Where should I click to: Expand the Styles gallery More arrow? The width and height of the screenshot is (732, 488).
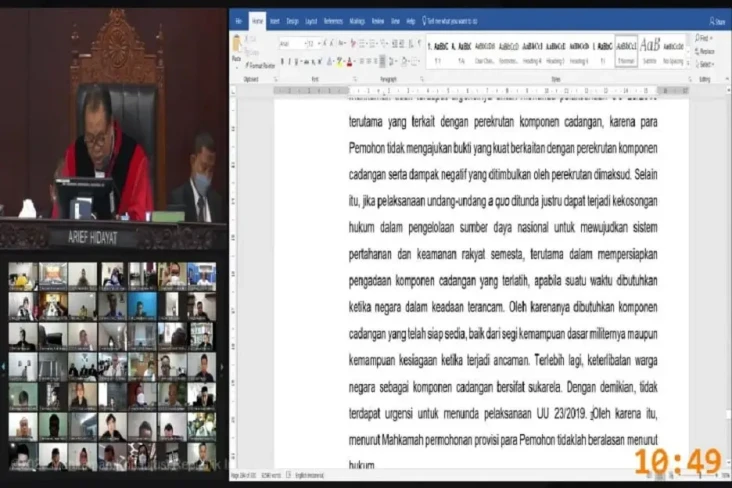(688, 64)
